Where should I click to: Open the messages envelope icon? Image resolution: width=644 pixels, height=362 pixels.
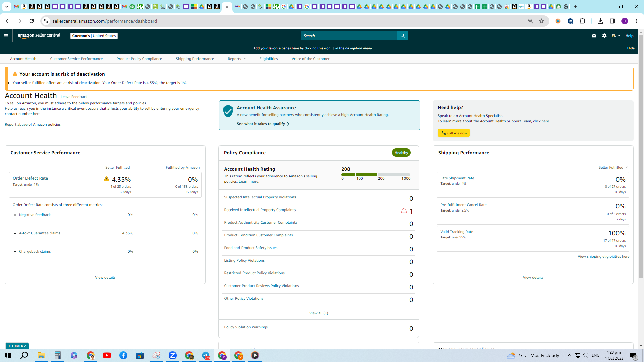(x=594, y=36)
